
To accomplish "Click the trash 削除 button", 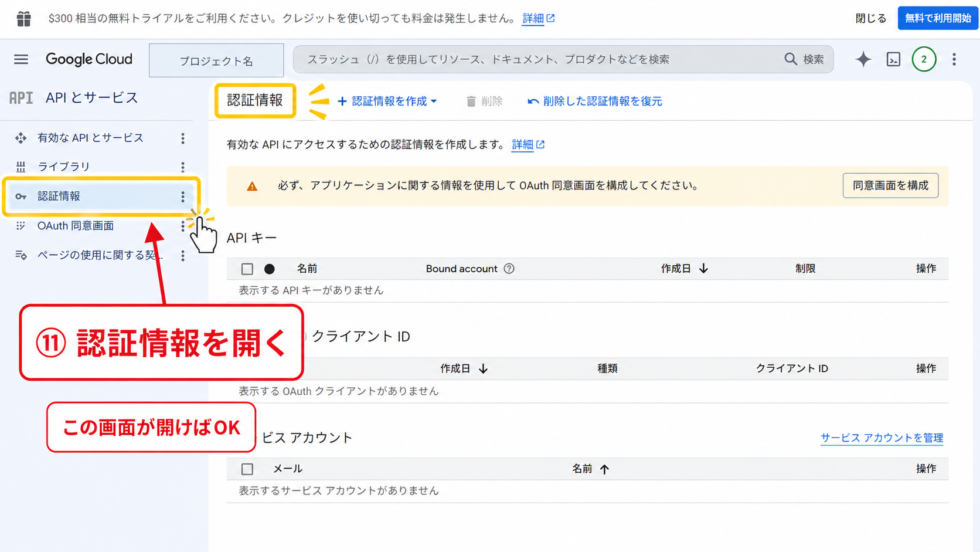I will coord(484,101).
